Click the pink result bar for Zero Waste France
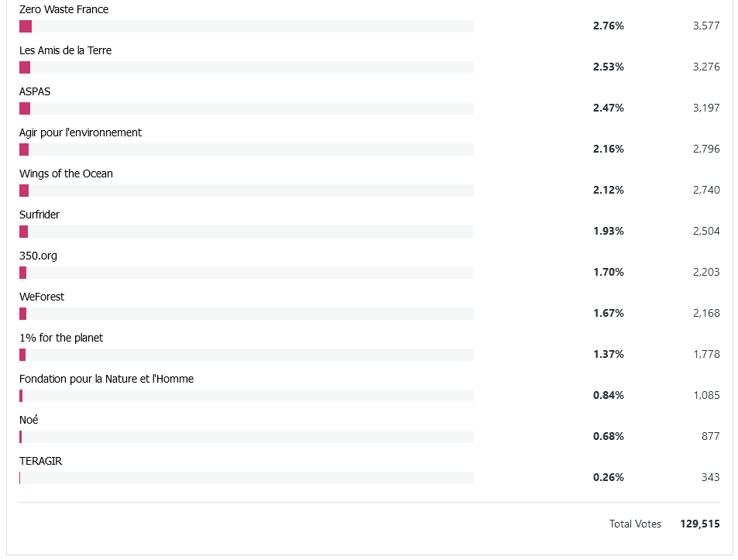Viewport: 738px width, 560px height. pyautogui.click(x=26, y=26)
